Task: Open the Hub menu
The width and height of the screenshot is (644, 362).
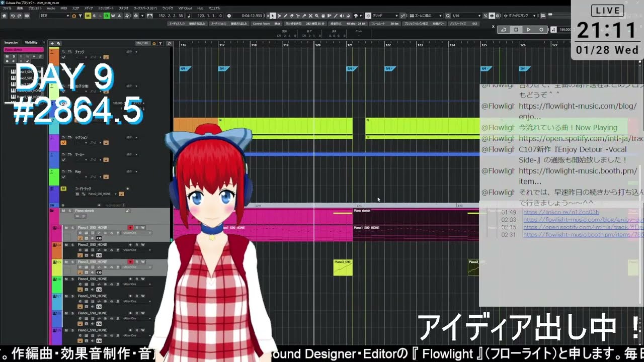Action: click(200, 9)
